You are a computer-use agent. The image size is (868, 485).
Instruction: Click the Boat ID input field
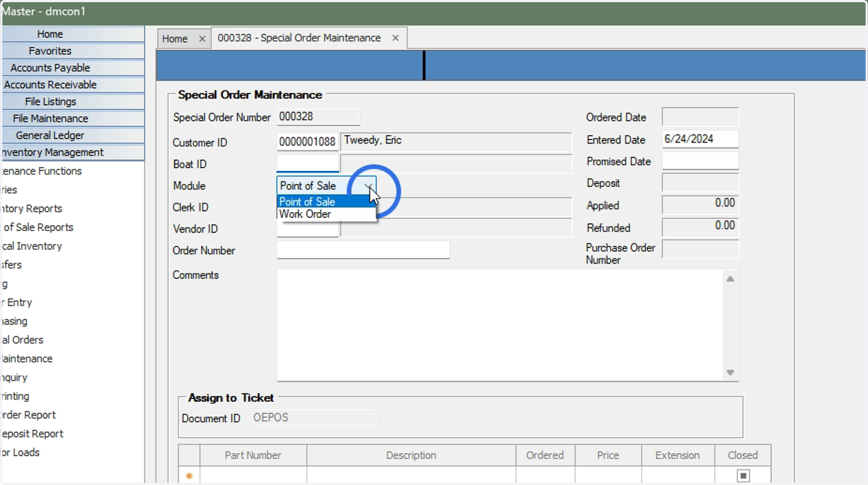pos(308,164)
